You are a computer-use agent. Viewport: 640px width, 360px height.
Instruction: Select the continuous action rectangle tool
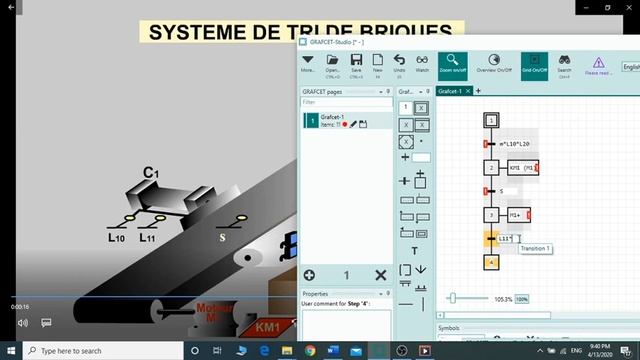[407, 200]
